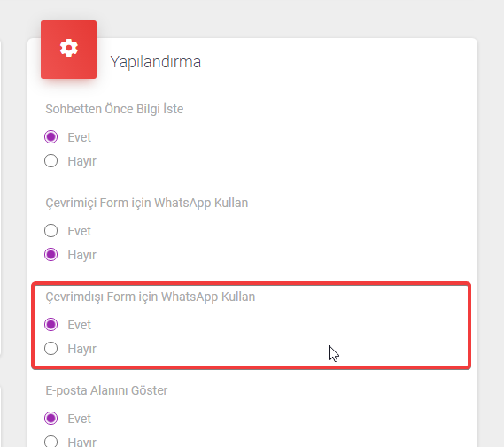The height and width of the screenshot is (447, 504).
Task: Click the Sohbetten Önce Bilgi İste heading
Action: (114, 109)
